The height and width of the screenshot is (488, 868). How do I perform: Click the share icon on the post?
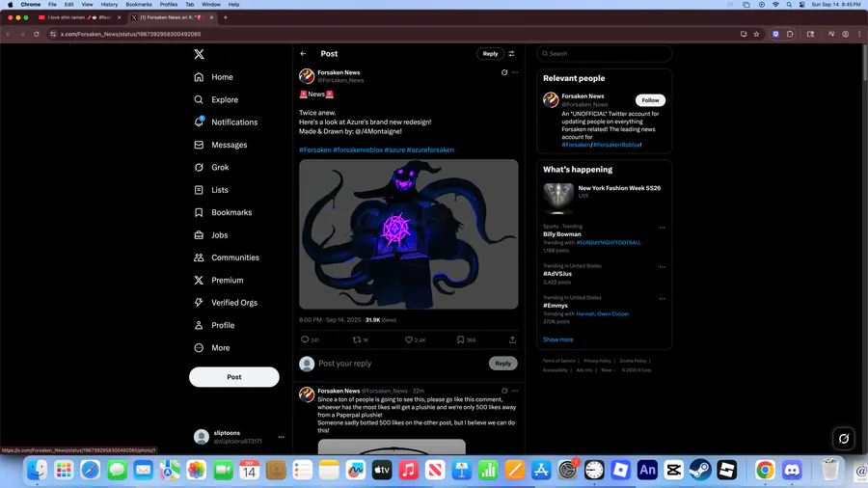coord(513,339)
